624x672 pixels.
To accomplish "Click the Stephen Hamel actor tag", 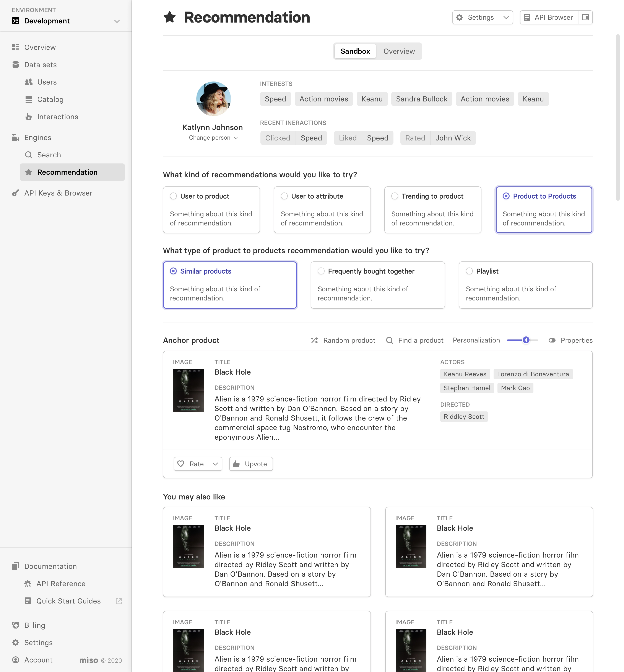I will coord(467,388).
